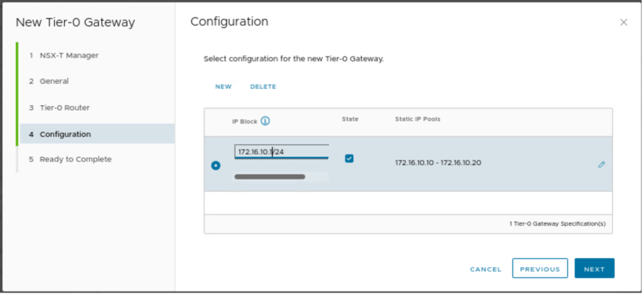Viewport: 644px width, 294px height.
Task: Close the New Tier-0 Gateway dialog
Action: [x=623, y=23]
